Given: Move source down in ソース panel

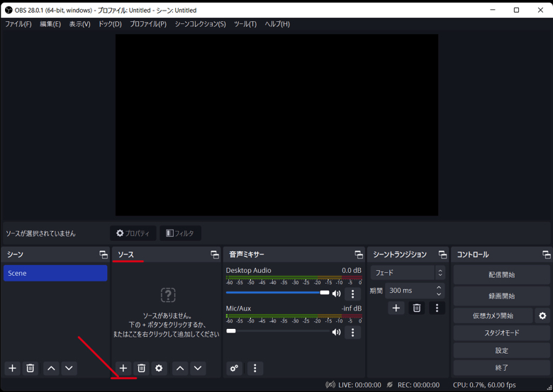Looking at the screenshot, I should click(x=198, y=368).
